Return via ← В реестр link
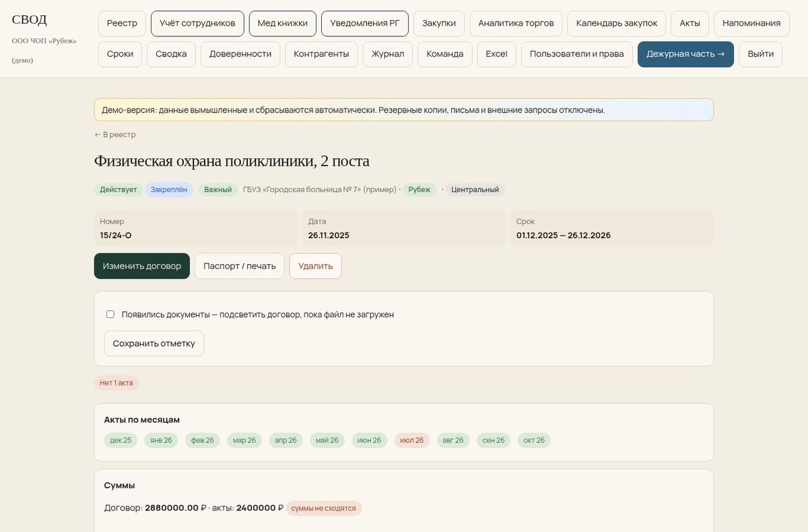Viewport: 808px width, 532px height. tap(115, 135)
